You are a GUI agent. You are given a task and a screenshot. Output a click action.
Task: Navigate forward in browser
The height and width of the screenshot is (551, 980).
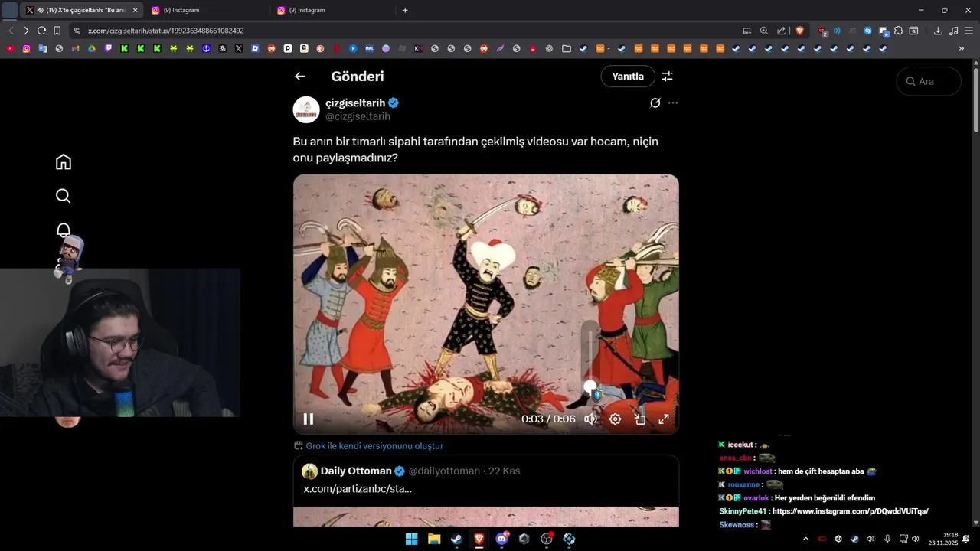click(x=25, y=31)
